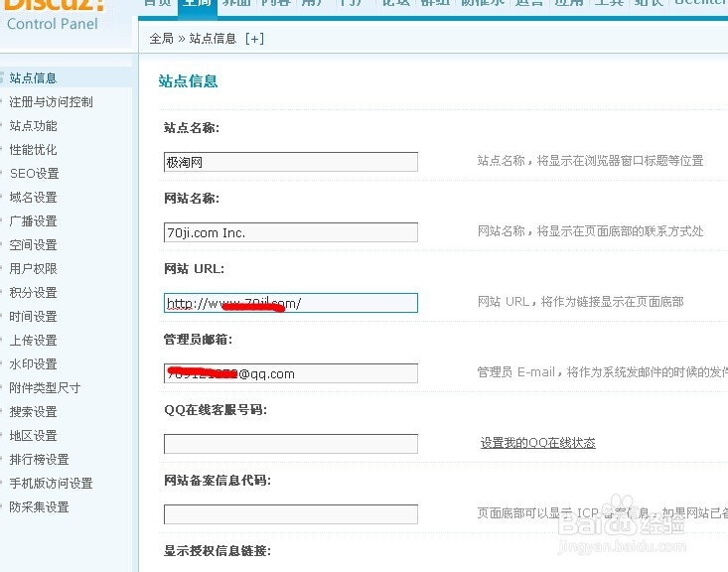The height and width of the screenshot is (572, 728).
Task: Click the QQ在线客服号码: label
Action: coord(216,410)
